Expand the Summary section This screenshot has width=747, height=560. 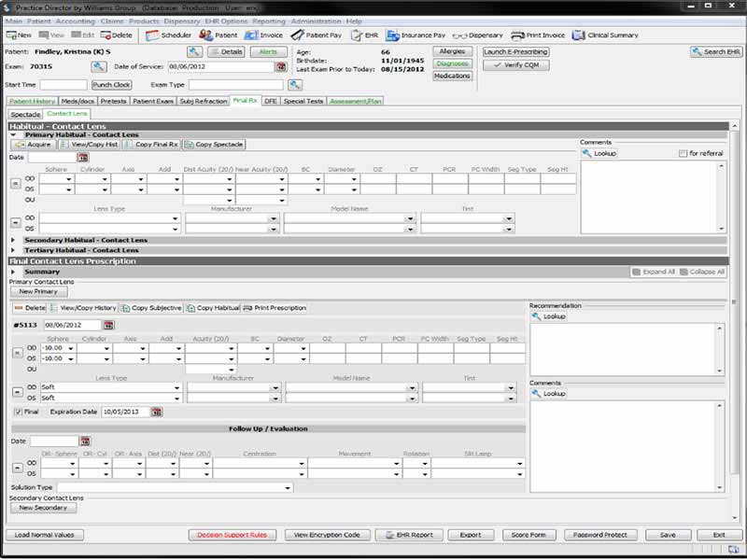13,272
